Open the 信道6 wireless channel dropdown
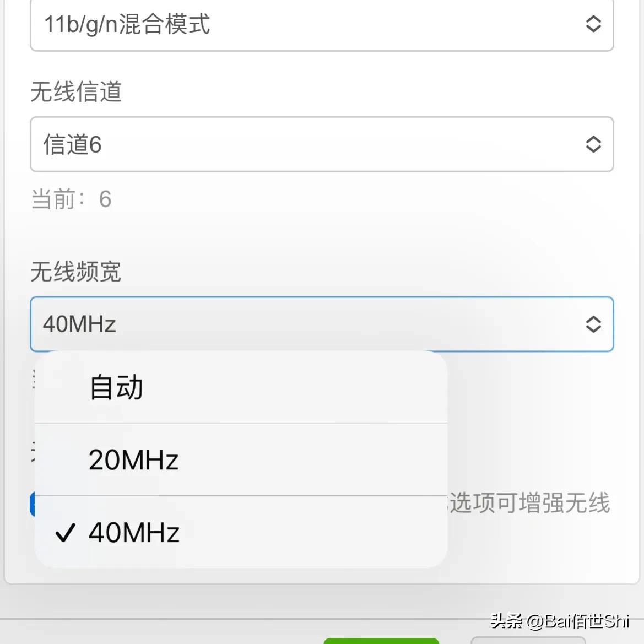644x644 pixels. click(x=322, y=145)
